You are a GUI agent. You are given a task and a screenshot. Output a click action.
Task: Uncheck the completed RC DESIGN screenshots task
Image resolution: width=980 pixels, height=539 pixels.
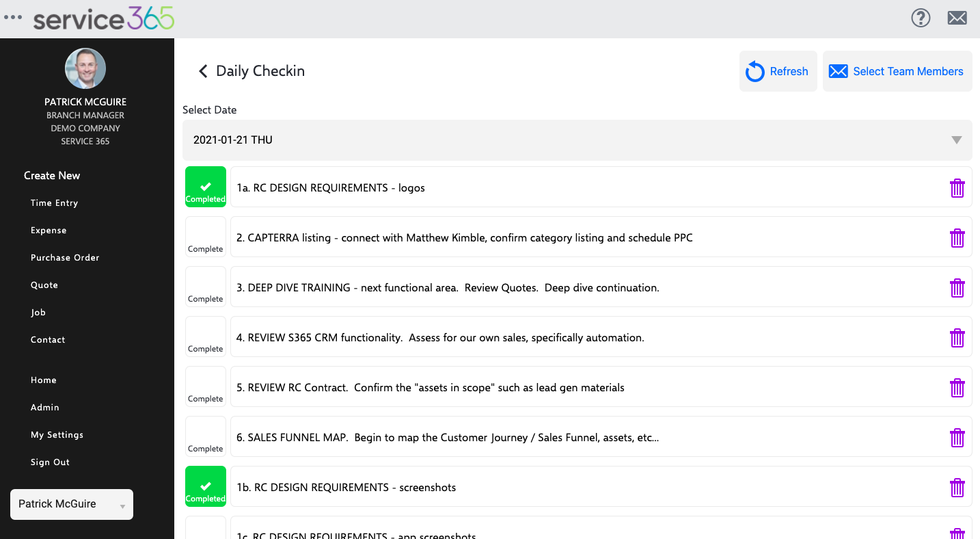tap(205, 486)
